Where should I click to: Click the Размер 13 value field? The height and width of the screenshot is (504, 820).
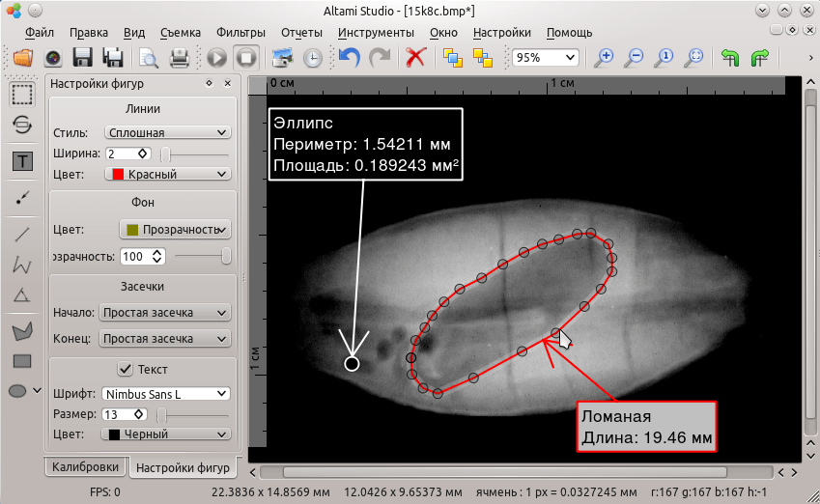click(124, 414)
